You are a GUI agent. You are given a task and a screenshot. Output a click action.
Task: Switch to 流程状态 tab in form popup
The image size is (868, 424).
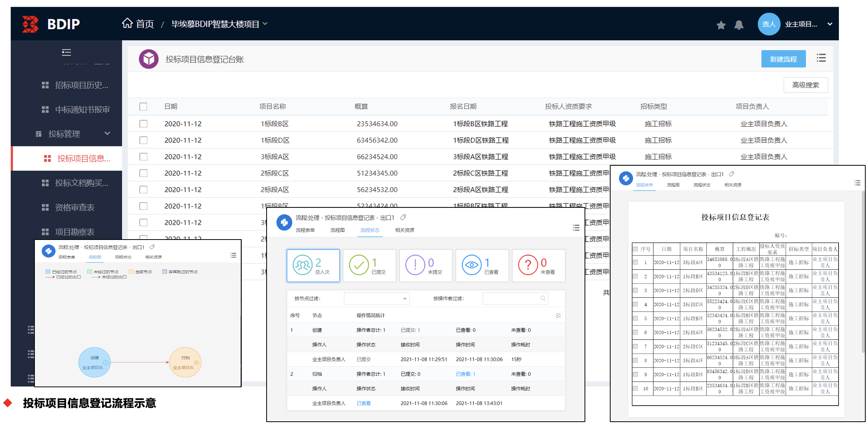pyautogui.click(x=702, y=185)
